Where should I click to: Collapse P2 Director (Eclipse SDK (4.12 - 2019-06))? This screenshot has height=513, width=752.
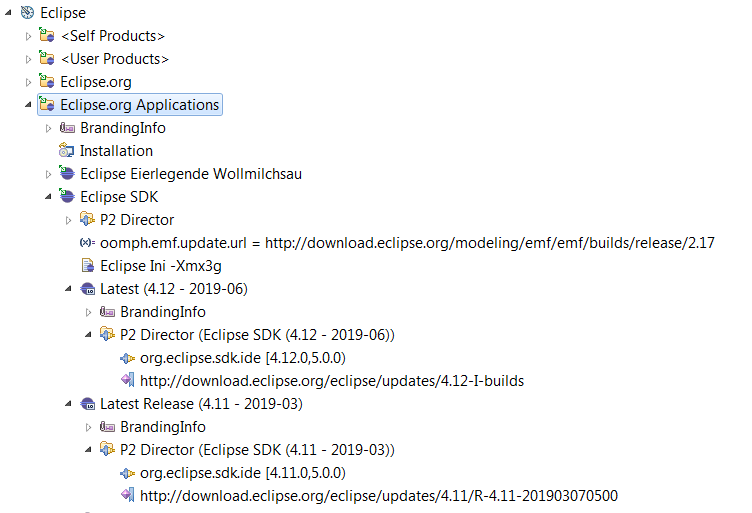pos(89,335)
